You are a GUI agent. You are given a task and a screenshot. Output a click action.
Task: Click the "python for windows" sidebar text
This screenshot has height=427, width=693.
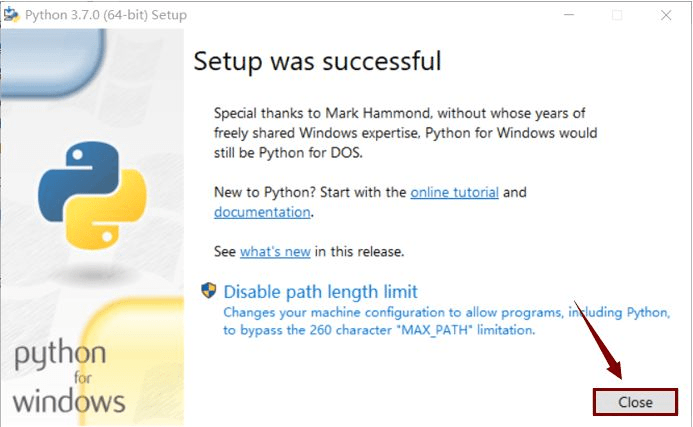pos(69,378)
